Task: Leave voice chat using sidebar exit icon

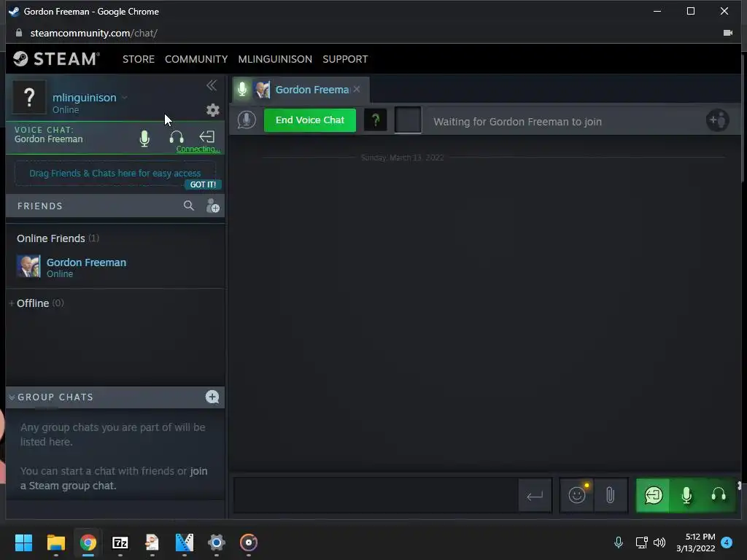Action: point(206,137)
